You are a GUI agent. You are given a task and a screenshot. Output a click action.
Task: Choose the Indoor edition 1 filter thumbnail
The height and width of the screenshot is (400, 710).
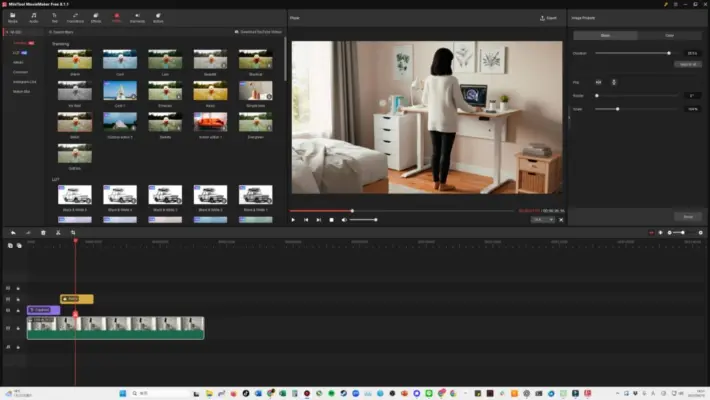tap(211, 122)
